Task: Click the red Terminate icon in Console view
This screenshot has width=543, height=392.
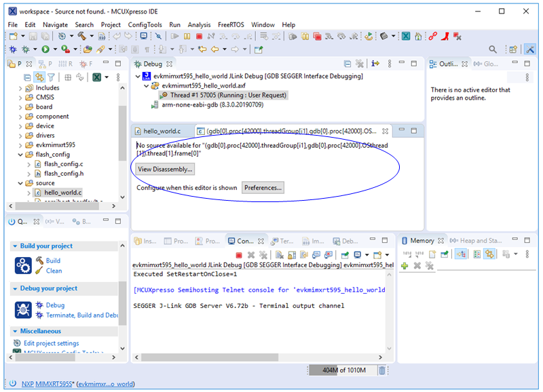Action: pos(239,255)
